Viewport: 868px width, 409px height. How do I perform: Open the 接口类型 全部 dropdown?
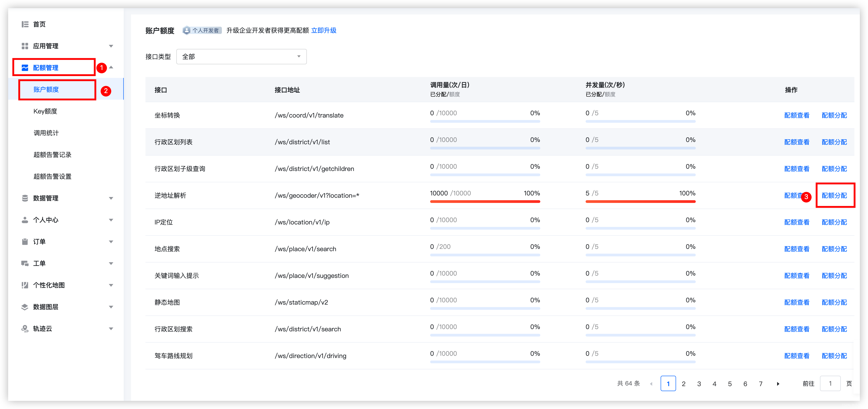pyautogui.click(x=241, y=57)
